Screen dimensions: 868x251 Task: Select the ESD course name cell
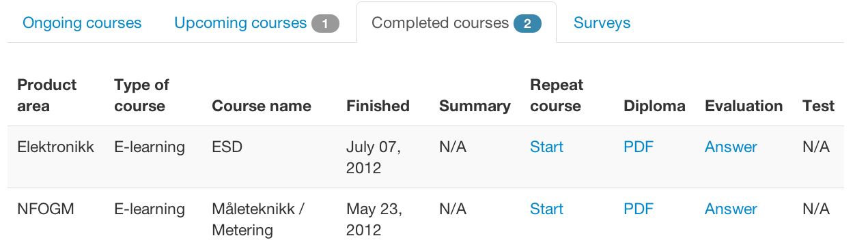227,147
